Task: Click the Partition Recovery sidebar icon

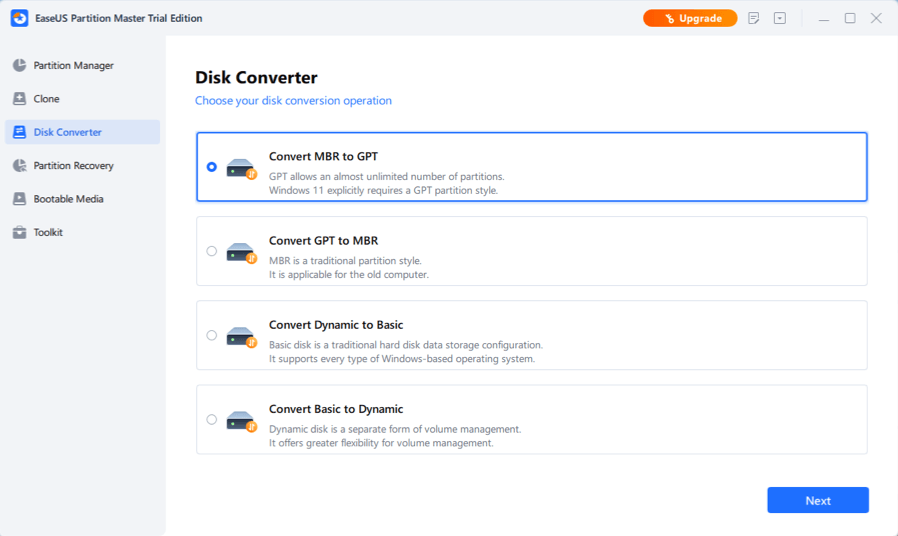Action: tap(19, 166)
